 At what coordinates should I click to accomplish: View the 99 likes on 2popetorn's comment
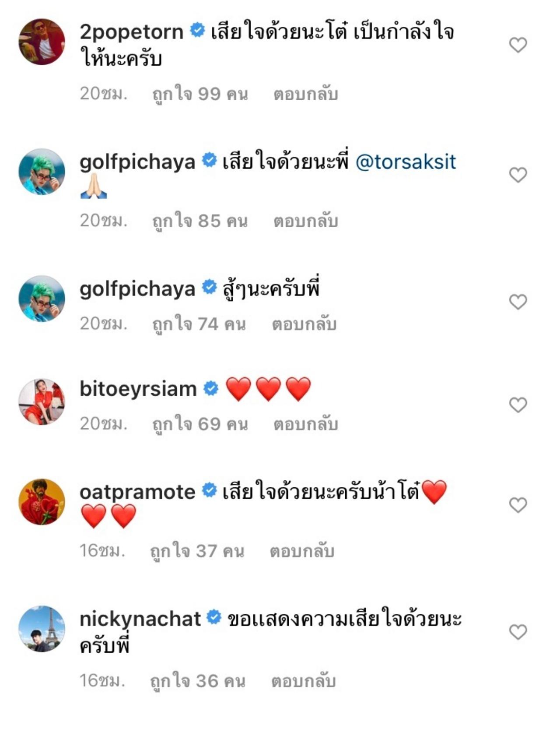click(x=200, y=94)
